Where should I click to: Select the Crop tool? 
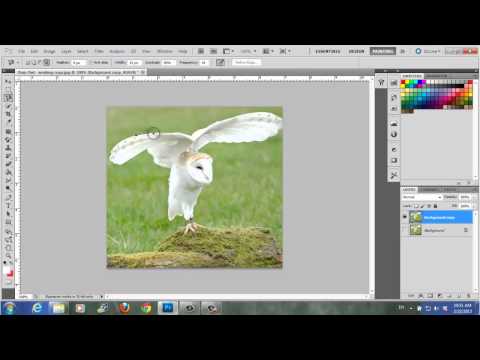[x=8, y=114]
